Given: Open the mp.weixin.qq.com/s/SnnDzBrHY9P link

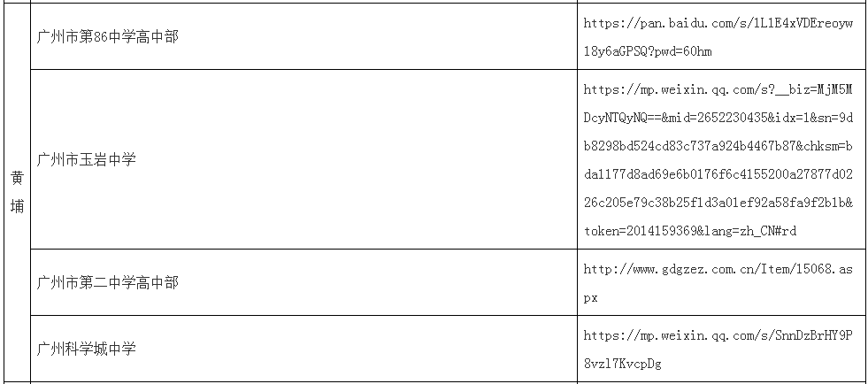Looking at the screenshot, I should (x=718, y=335).
